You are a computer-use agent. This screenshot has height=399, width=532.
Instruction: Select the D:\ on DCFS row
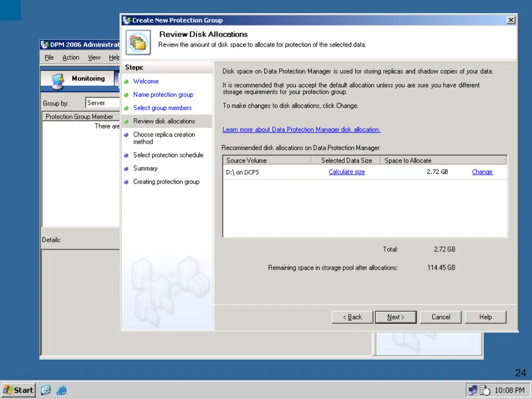click(365, 172)
